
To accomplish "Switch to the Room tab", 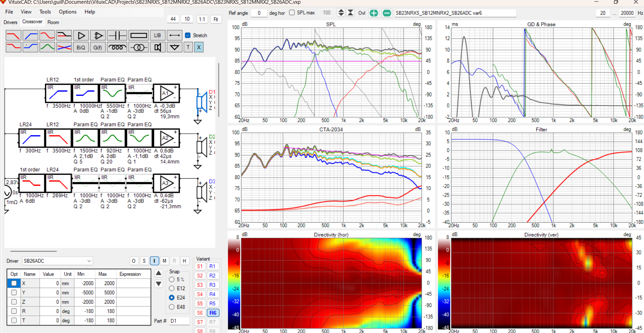I will click(x=53, y=22).
